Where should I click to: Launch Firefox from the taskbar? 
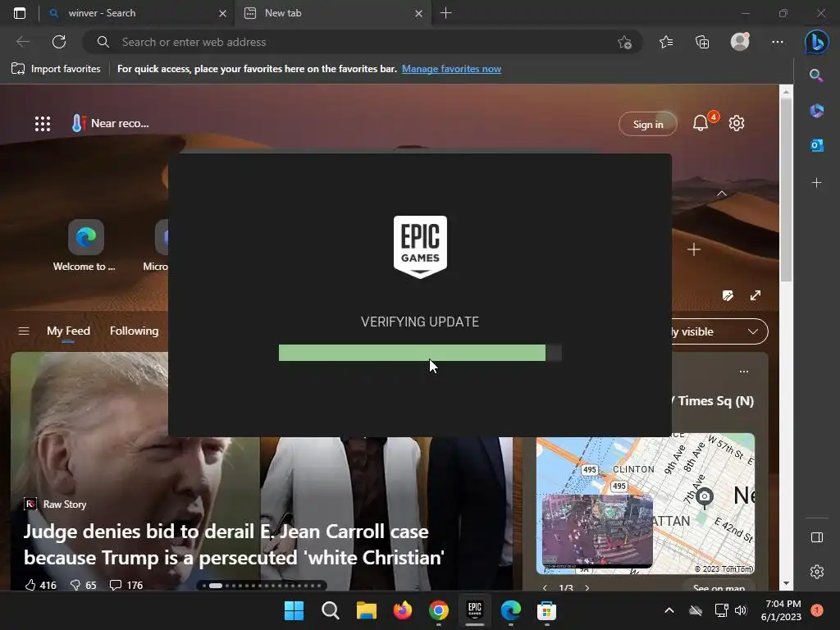click(x=402, y=610)
